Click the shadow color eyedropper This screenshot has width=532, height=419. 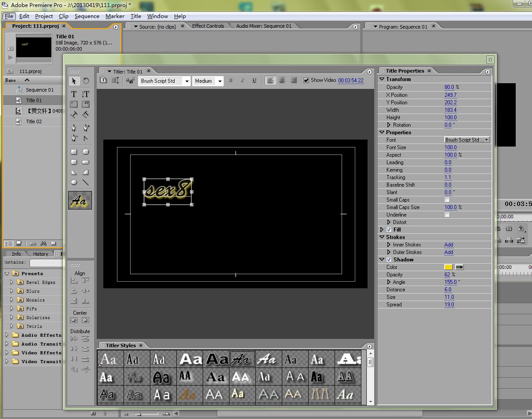pyautogui.click(x=459, y=267)
